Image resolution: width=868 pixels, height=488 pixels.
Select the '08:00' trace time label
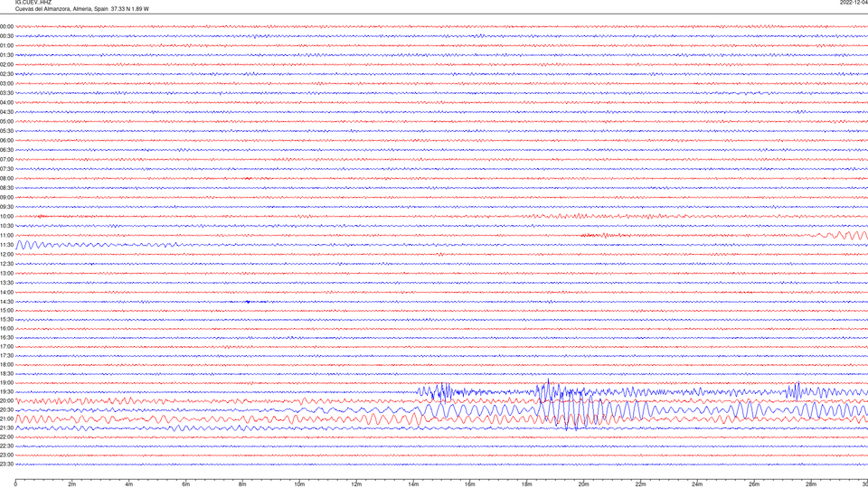pyautogui.click(x=6, y=179)
